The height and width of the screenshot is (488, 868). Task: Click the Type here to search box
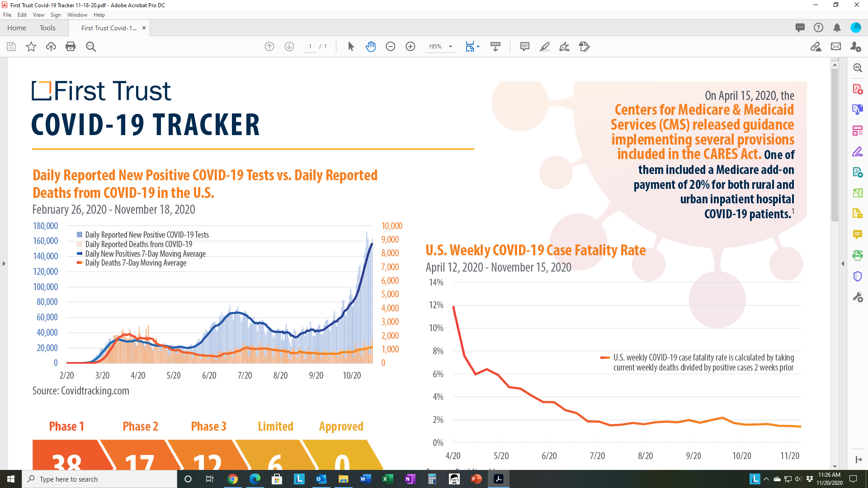[x=99, y=479]
